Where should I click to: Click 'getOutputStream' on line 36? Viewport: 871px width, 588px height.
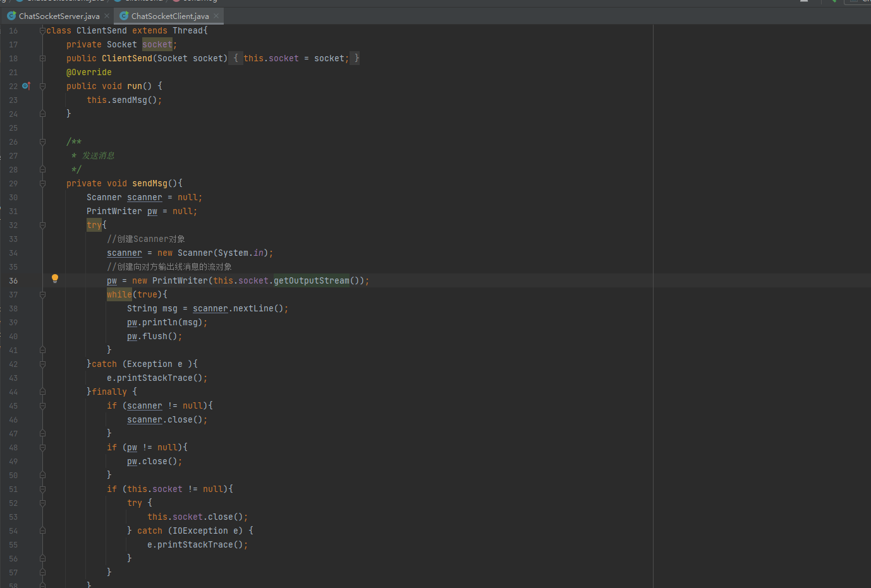(x=312, y=280)
